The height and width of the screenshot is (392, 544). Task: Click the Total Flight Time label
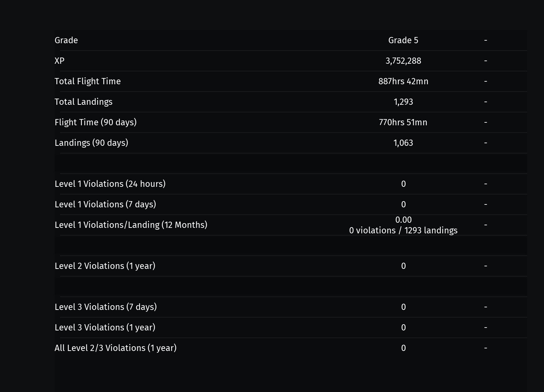[88, 81]
